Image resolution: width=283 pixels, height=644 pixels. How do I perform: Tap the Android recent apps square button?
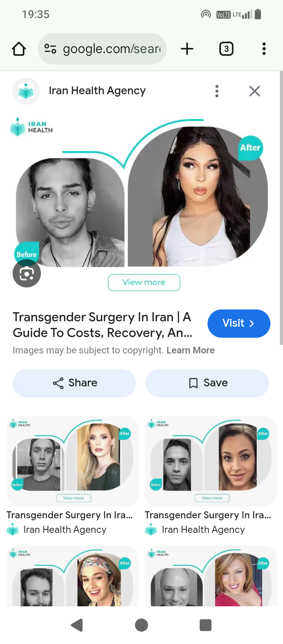click(x=206, y=625)
